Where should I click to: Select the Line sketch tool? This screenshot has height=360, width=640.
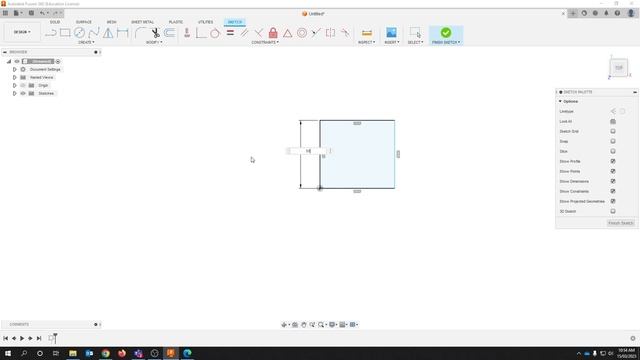[x=51, y=33]
